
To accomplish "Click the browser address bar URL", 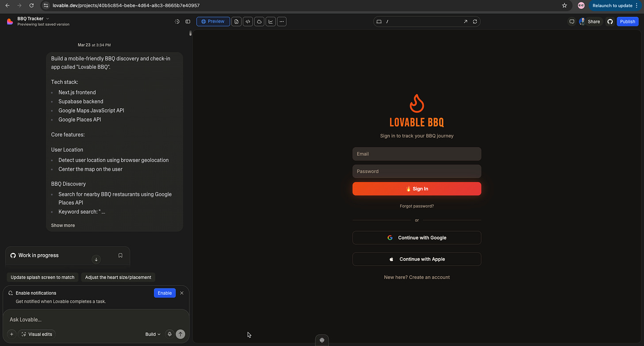I will 126,5.
